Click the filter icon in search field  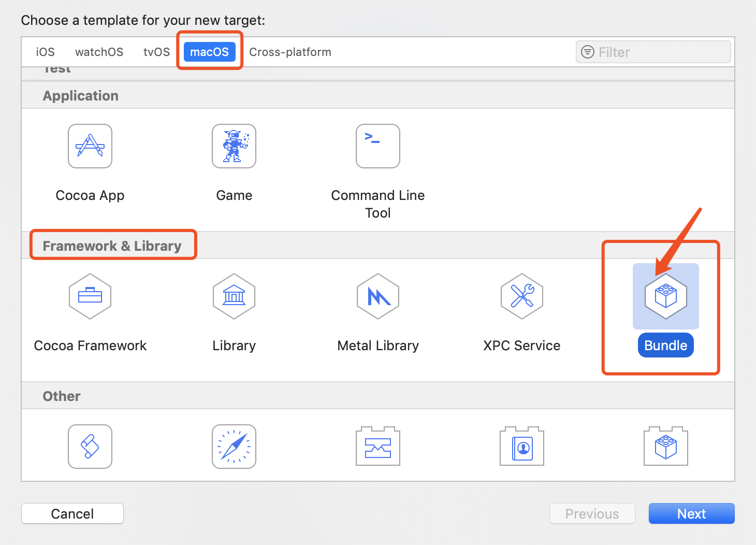pyautogui.click(x=588, y=52)
